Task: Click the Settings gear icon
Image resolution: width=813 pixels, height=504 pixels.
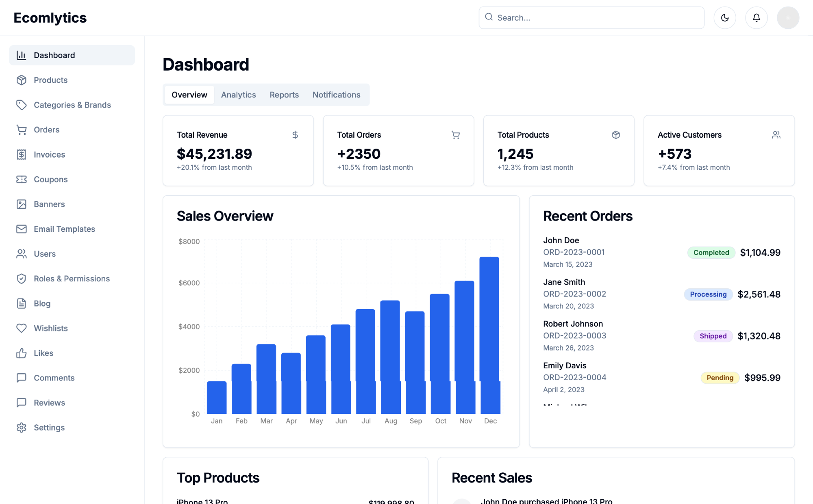Action: click(x=22, y=428)
